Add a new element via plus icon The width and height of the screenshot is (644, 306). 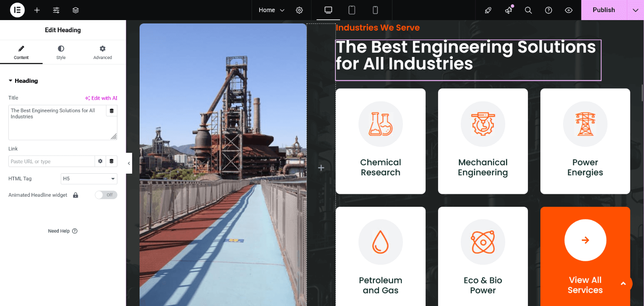pos(37,10)
